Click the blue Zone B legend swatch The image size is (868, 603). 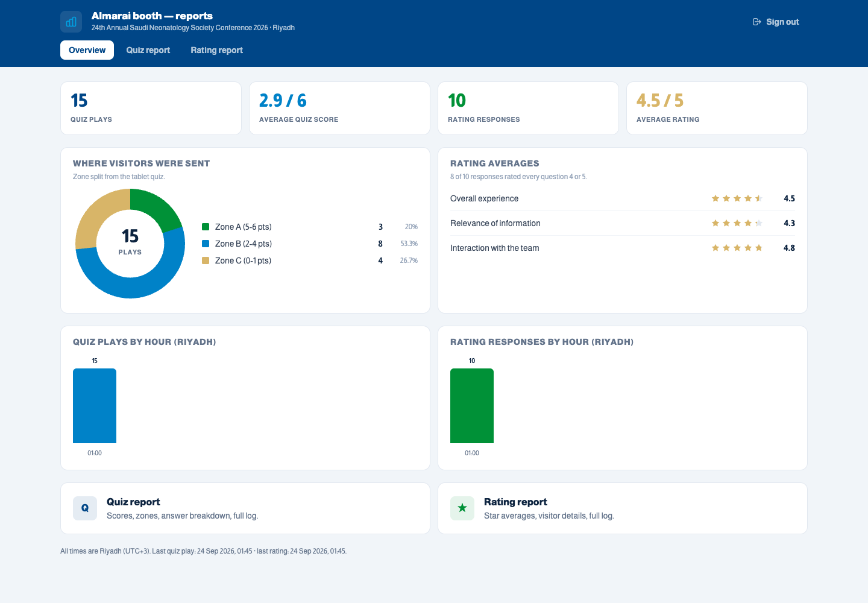pyautogui.click(x=206, y=244)
